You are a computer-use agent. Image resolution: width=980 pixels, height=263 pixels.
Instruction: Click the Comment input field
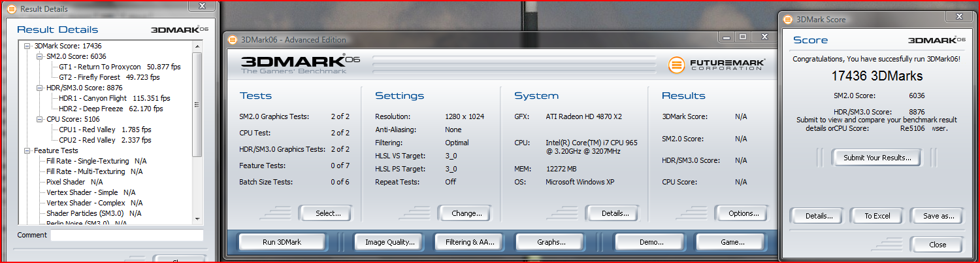127,236
